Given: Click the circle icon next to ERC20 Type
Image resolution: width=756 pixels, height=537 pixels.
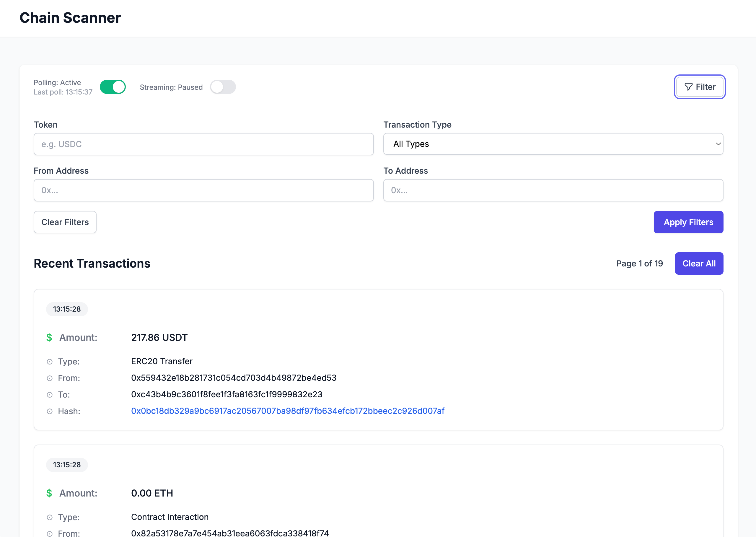Looking at the screenshot, I should (x=50, y=362).
